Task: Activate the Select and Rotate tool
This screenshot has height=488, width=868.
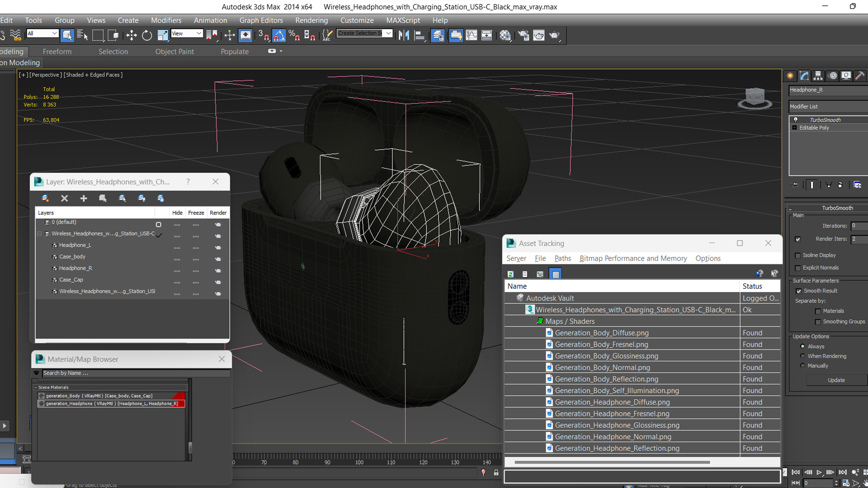Action: 147,35
